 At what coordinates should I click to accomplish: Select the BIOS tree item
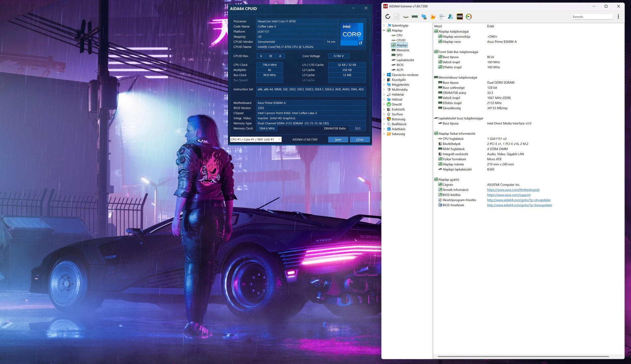coord(400,65)
